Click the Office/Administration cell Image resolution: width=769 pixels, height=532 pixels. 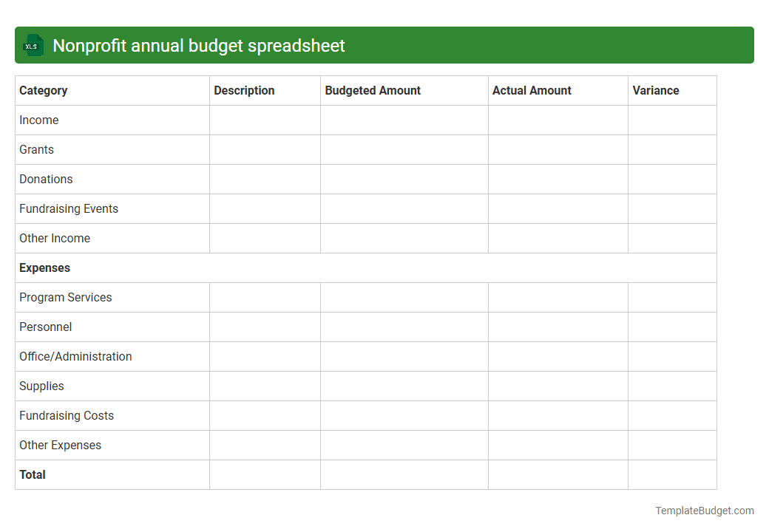point(75,356)
